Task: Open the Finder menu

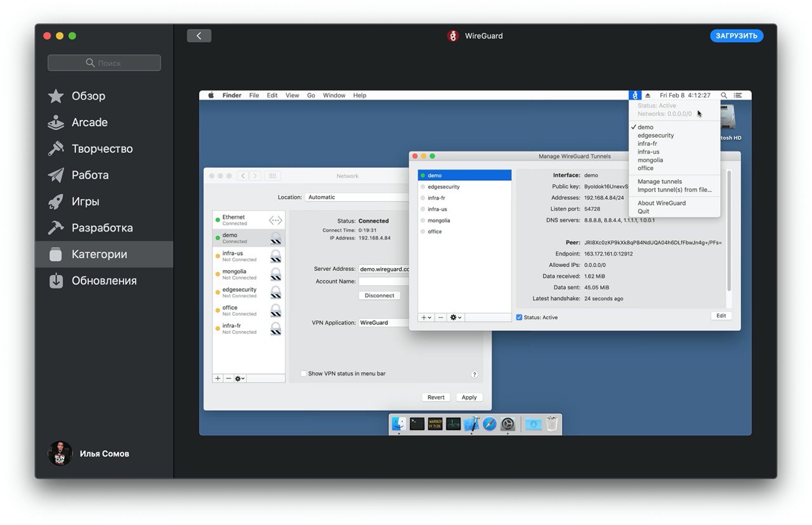Action: click(232, 95)
